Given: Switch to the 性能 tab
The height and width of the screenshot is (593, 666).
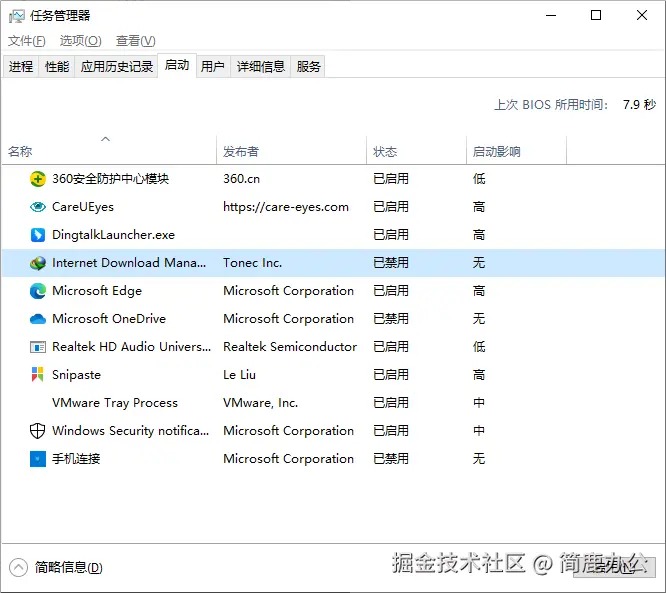Looking at the screenshot, I should (57, 67).
